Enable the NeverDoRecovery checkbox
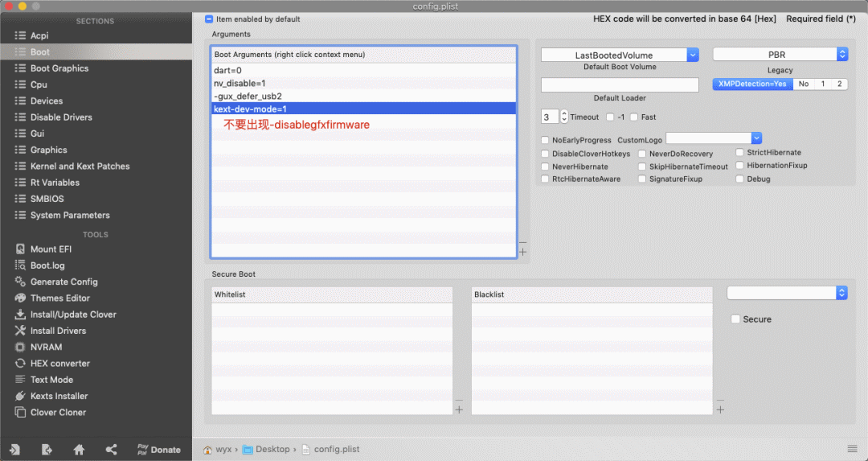Image resolution: width=868 pixels, height=461 pixels. [642, 154]
